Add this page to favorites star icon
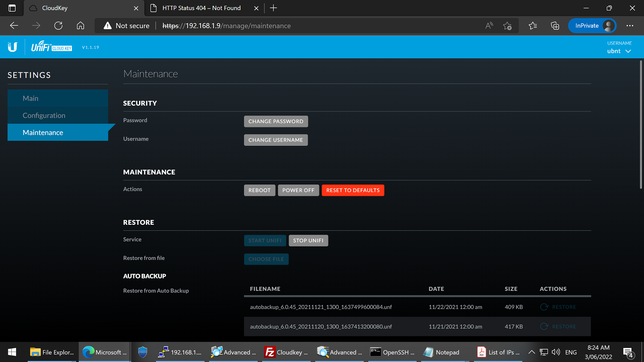The height and width of the screenshot is (362, 644). pyautogui.click(x=508, y=26)
